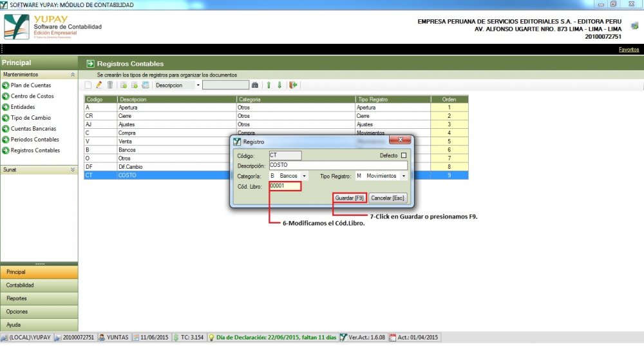Open Periodos Contables
644x362 pixels.
click(35, 140)
